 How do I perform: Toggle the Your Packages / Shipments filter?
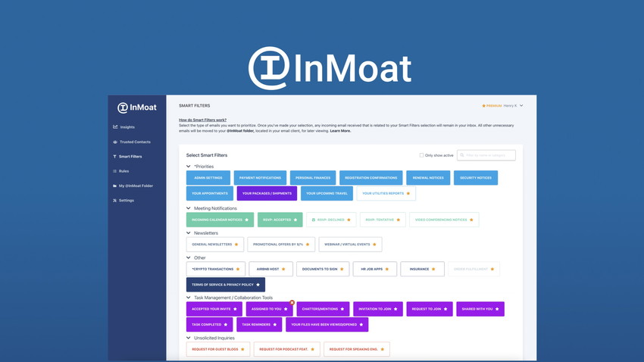click(x=267, y=193)
